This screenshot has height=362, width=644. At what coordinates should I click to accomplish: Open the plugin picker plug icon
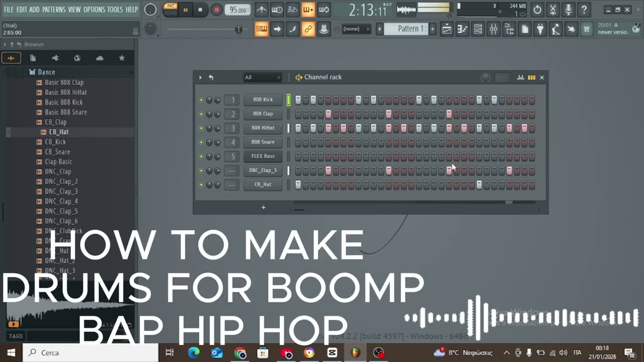click(540, 29)
